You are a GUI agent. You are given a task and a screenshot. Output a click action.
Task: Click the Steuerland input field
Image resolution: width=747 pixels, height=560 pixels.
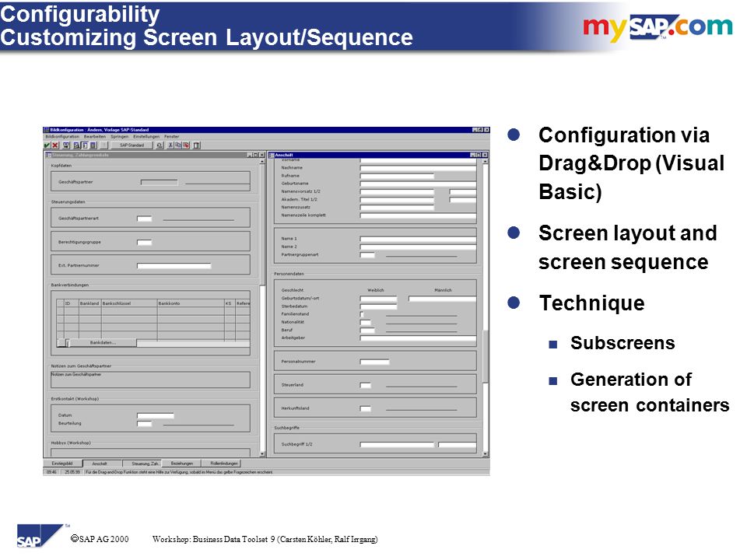pyautogui.click(x=366, y=385)
